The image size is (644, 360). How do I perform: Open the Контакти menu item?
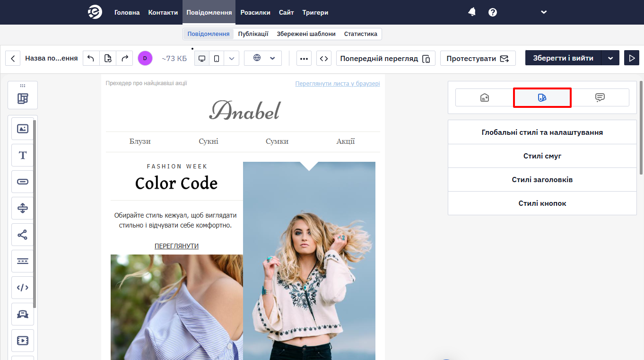(163, 12)
